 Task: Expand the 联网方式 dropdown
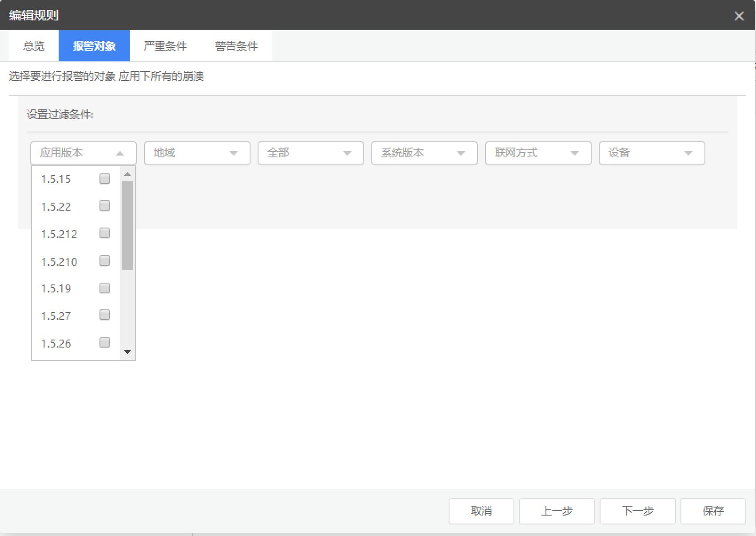pyautogui.click(x=538, y=153)
